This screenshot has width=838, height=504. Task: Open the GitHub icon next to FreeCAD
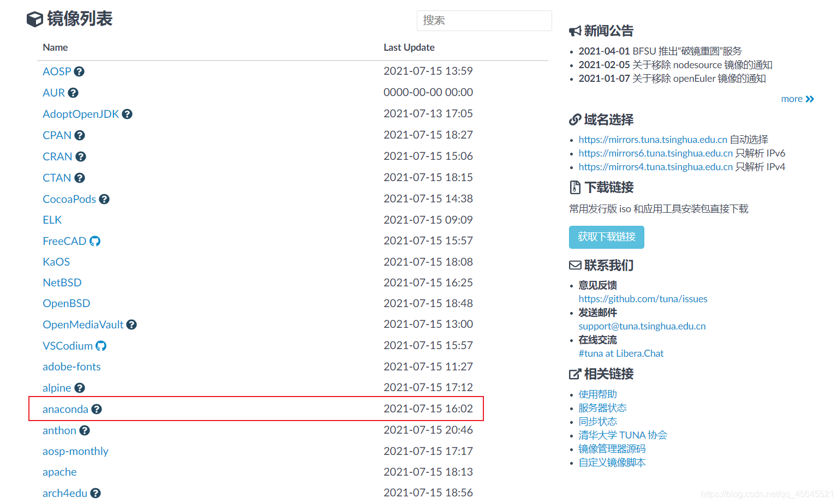click(95, 241)
